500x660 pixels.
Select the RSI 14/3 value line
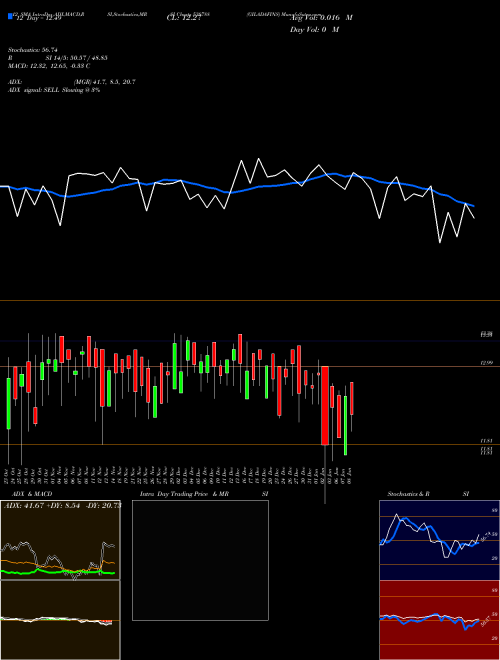pyautogui.click(x=57, y=58)
